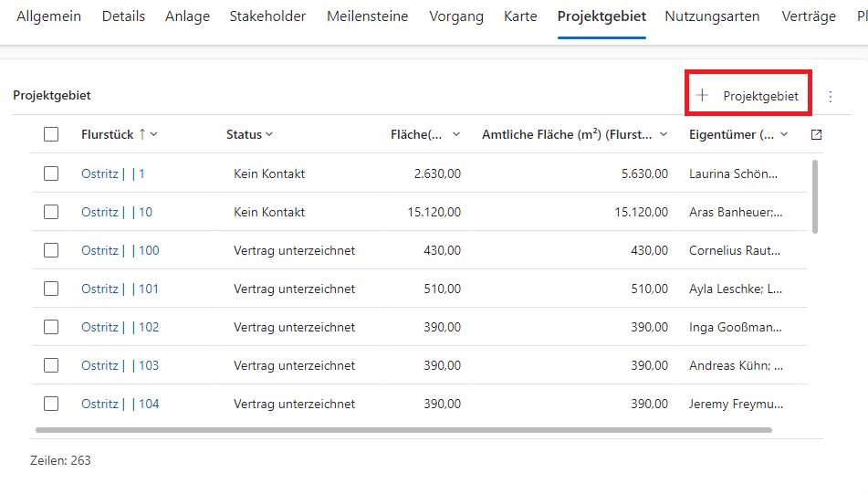Go to the Stakeholder tab
Viewport: 868px width, 494px height.
267,16
